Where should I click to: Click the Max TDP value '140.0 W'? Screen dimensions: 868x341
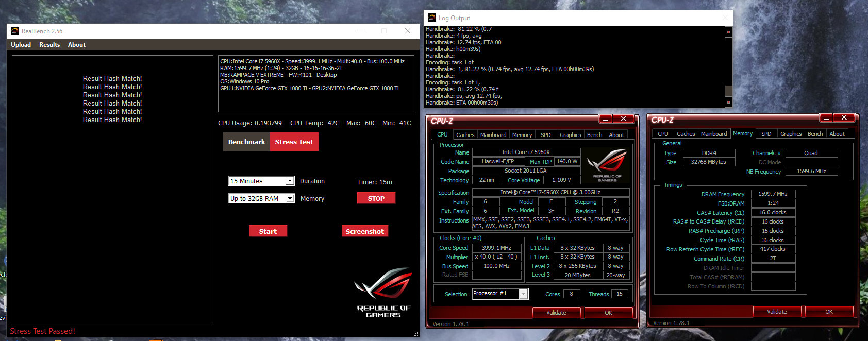click(567, 161)
